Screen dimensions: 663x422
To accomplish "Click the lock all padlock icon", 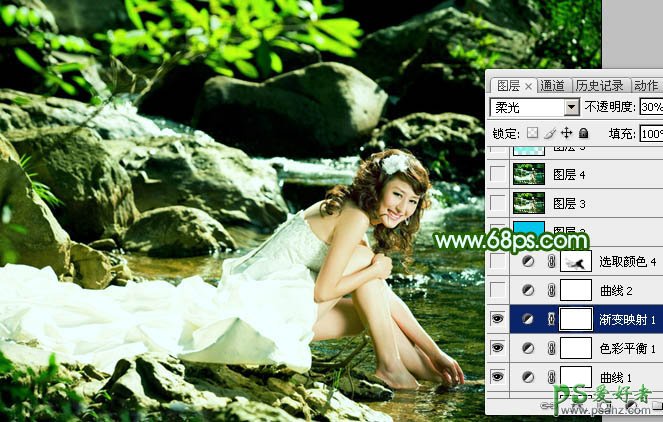I will [x=583, y=133].
